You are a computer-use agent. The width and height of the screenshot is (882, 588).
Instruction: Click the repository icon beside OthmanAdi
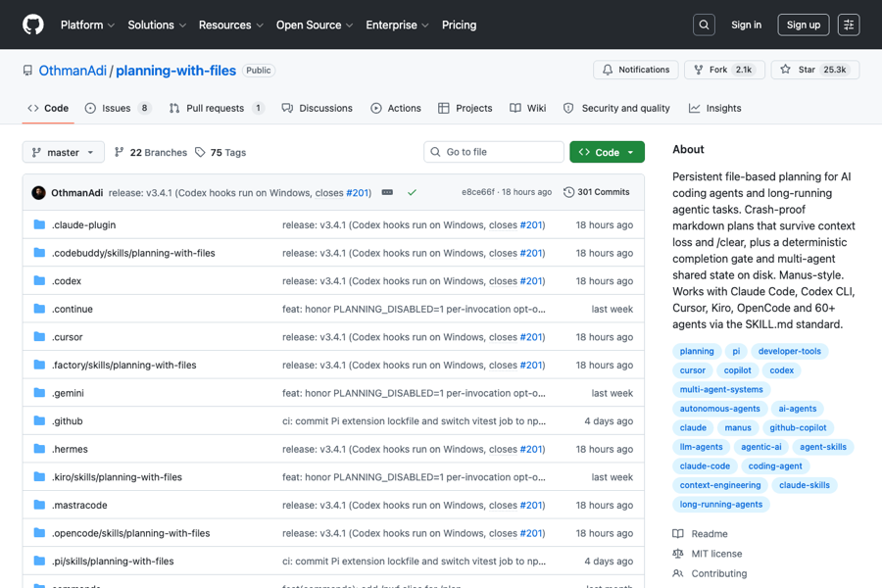click(27, 71)
